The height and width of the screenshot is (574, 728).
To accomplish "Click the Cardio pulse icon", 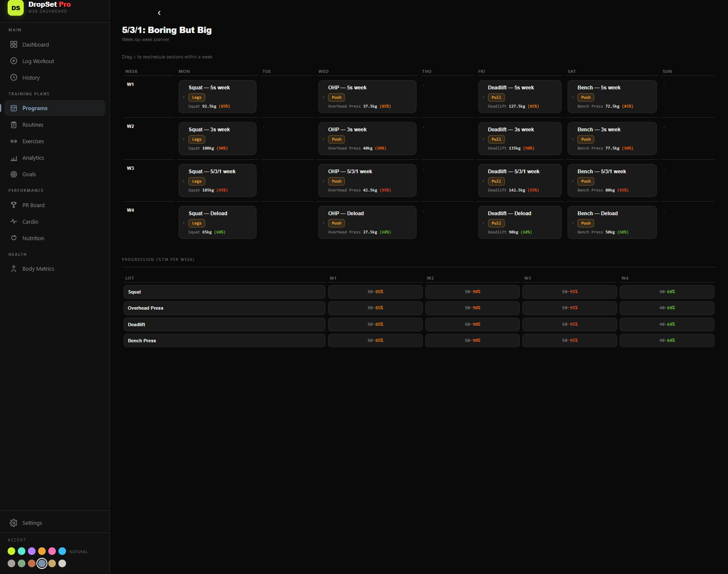I will click(x=14, y=222).
